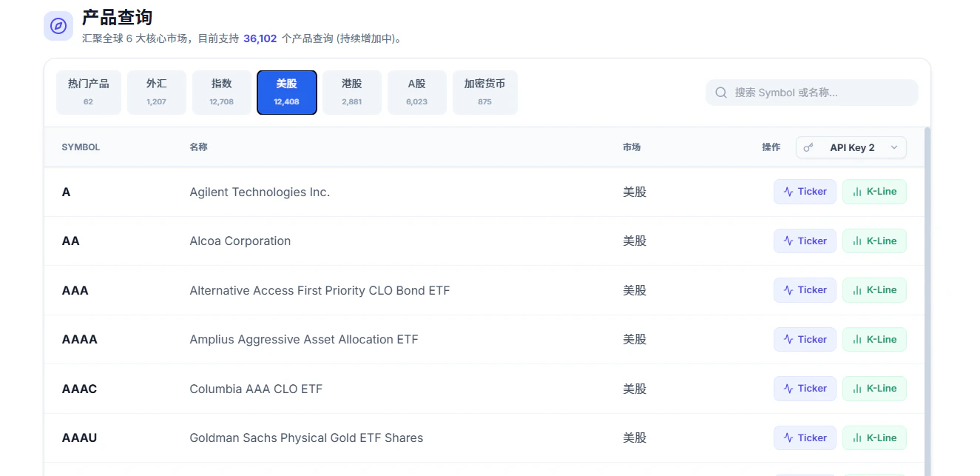Switch to the 指数 tab
The height and width of the screenshot is (476, 980).
pyautogui.click(x=222, y=93)
